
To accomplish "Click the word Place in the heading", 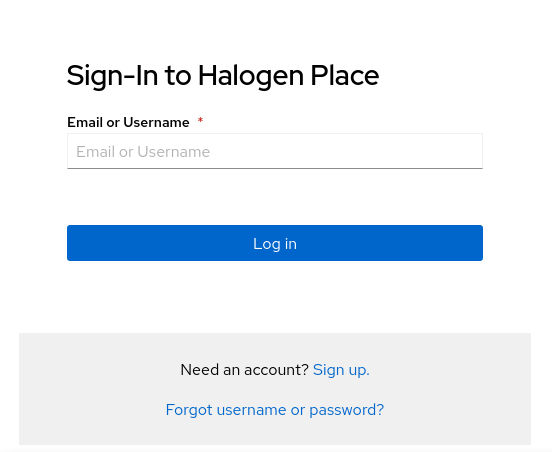I will click(345, 76).
